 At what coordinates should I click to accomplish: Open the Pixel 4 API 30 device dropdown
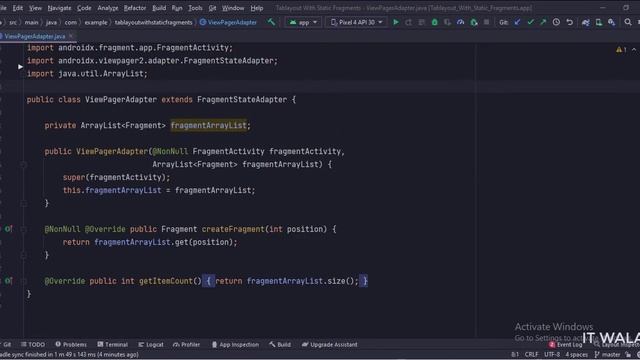[x=356, y=22]
